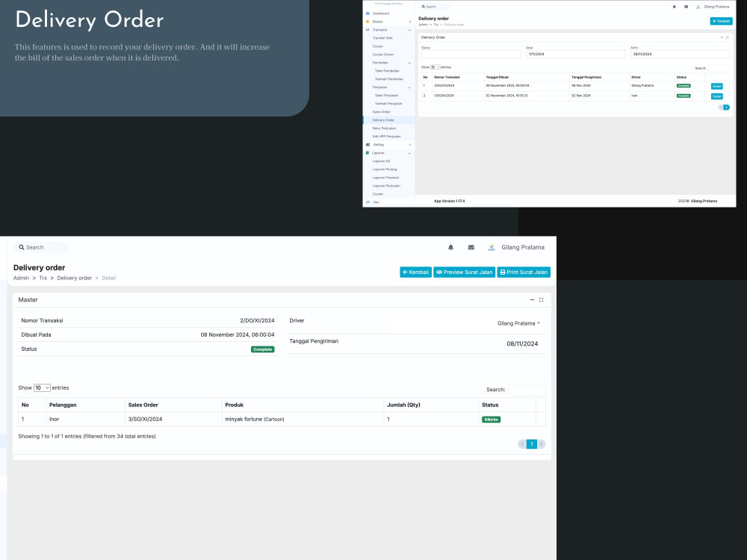Sort list table by Tanggal Pengiriman column
The image size is (747, 560).
coord(598,77)
